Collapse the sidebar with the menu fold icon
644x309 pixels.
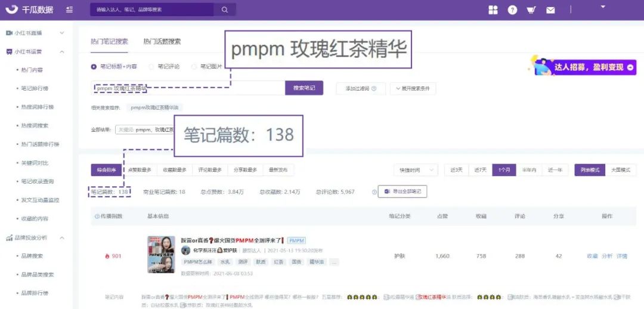tap(69, 10)
